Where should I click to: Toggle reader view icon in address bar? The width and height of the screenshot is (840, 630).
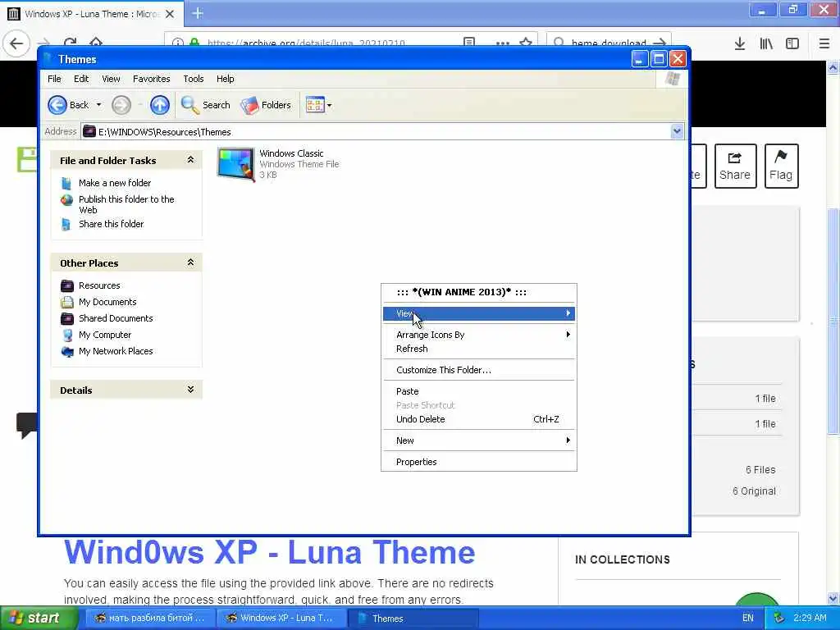[x=469, y=43]
